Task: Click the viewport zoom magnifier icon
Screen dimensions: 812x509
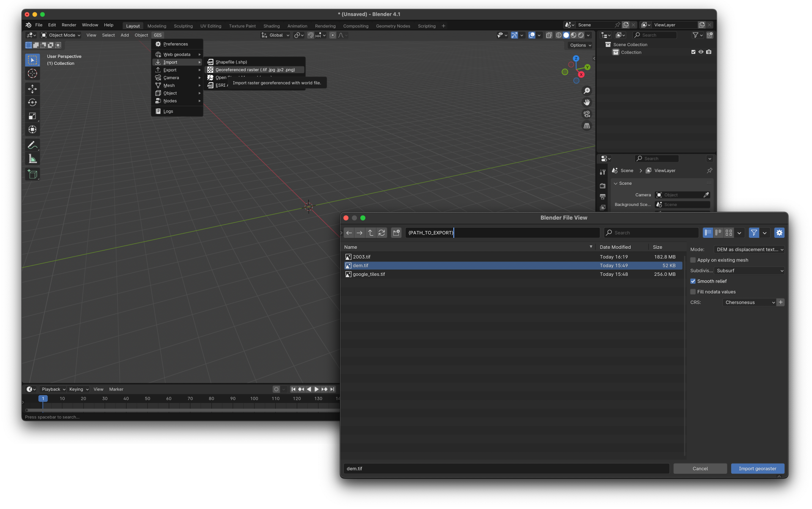Action: 587,91
